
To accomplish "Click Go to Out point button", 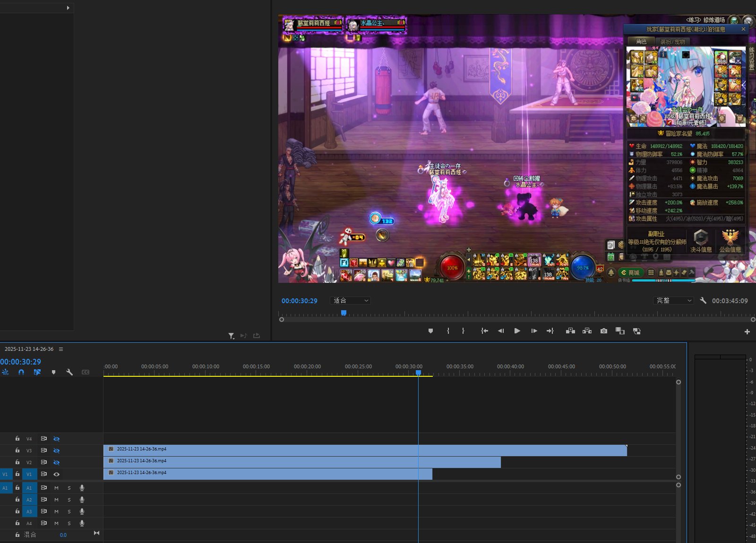I will click(x=550, y=331).
